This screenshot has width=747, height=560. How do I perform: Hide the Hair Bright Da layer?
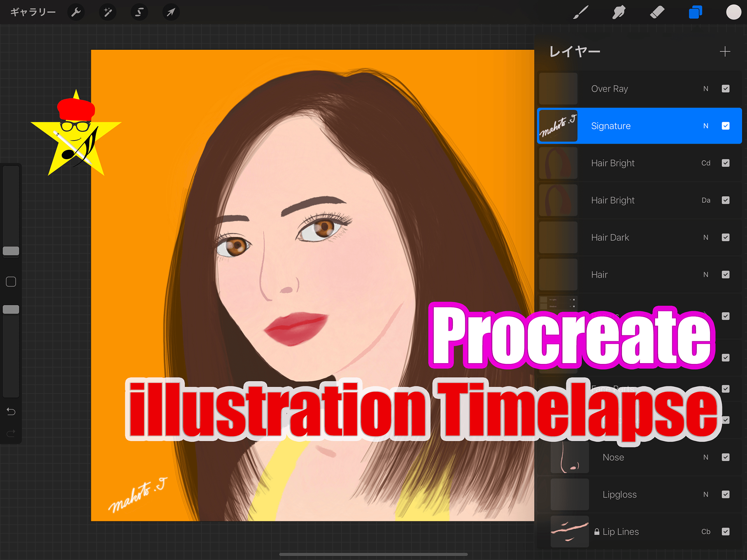click(726, 200)
